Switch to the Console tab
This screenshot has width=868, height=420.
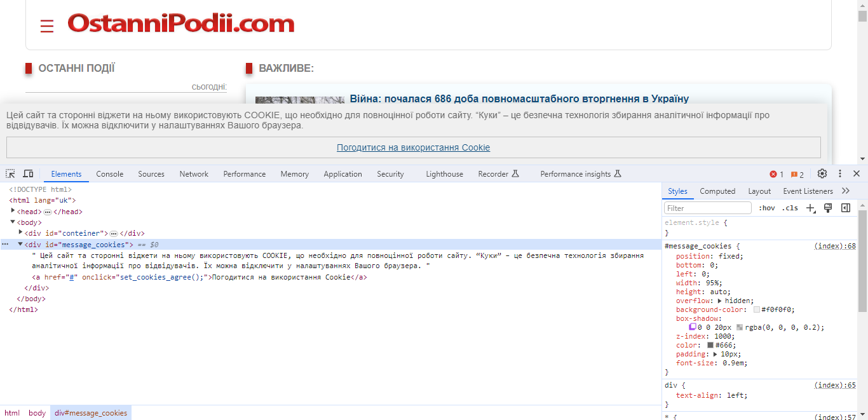click(109, 173)
